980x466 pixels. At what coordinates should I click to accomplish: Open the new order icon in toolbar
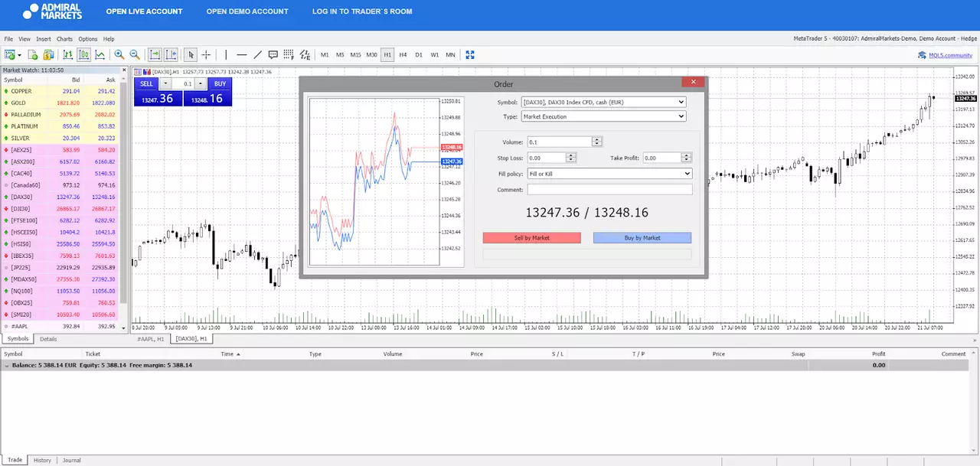pyautogui.click(x=33, y=54)
